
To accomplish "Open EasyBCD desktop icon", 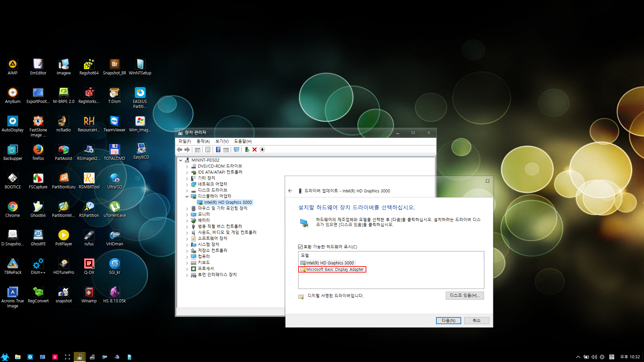I will point(141,151).
